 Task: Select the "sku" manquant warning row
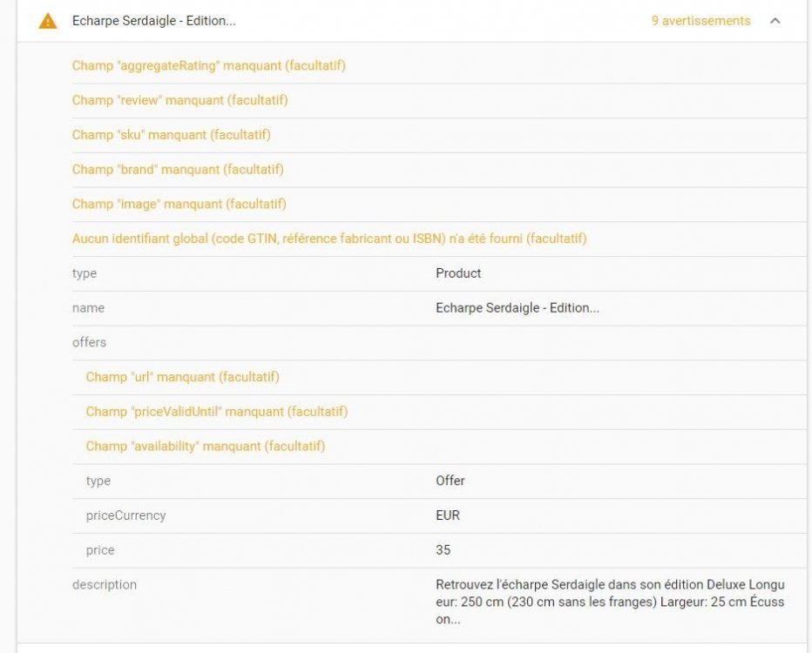tap(171, 135)
